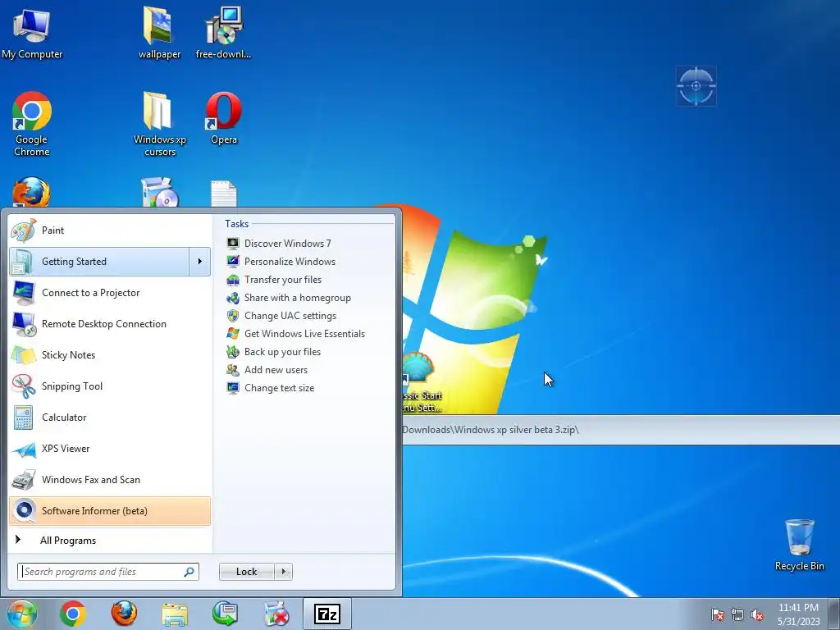Click the taskbar clock showing 11:41 PM
Image resolution: width=840 pixels, height=630 pixels.
pos(799,614)
